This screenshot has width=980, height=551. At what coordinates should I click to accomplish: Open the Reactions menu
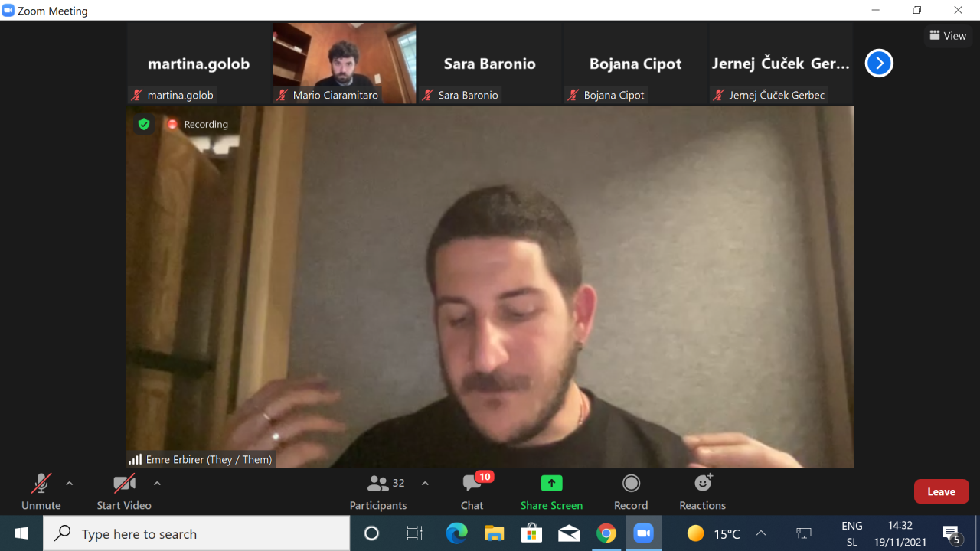(x=703, y=491)
